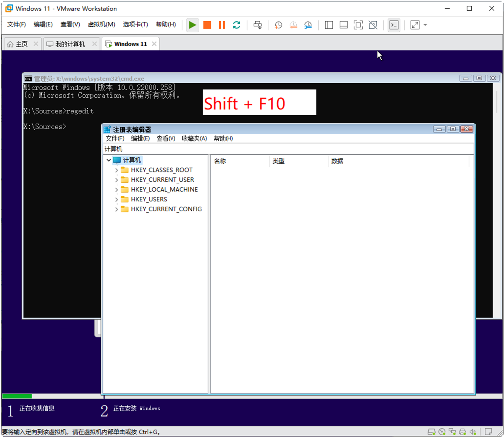Close the 我的计算机 tab
Viewport: 504px width, 437px height.
click(95, 44)
